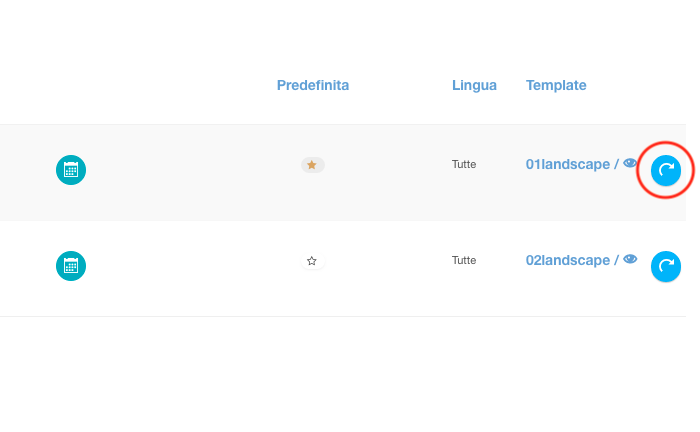Sort the table by the Lingua column
The height and width of the screenshot is (432, 700).
(x=474, y=85)
